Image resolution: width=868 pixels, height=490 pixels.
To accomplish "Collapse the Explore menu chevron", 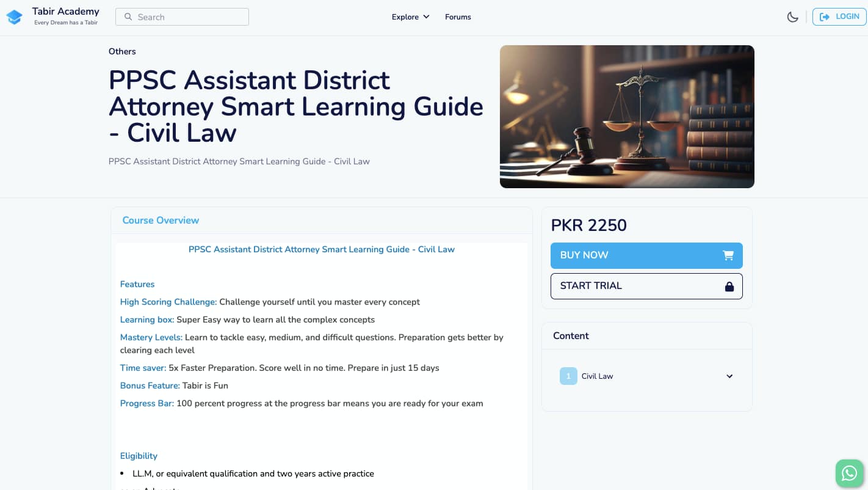I will [425, 16].
